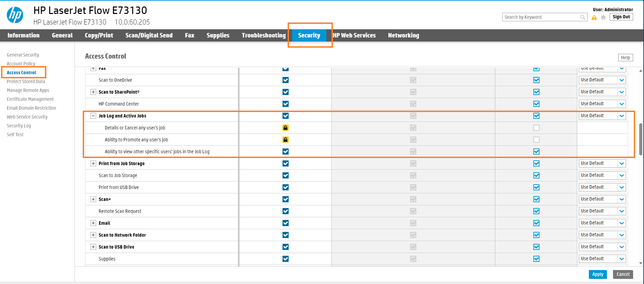Expand the Email row
The image size is (644, 284).
[93, 223]
